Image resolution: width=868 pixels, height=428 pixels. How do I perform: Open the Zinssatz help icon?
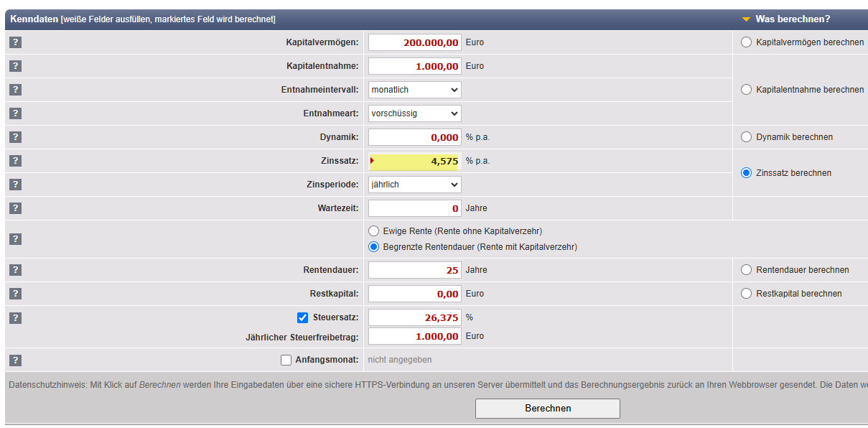click(x=15, y=161)
